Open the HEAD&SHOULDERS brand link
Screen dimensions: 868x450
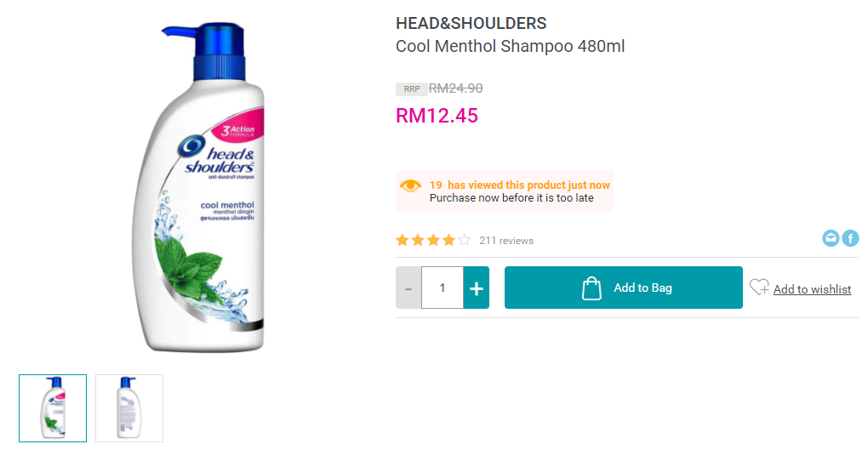pyautogui.click(x=471, y=23)
